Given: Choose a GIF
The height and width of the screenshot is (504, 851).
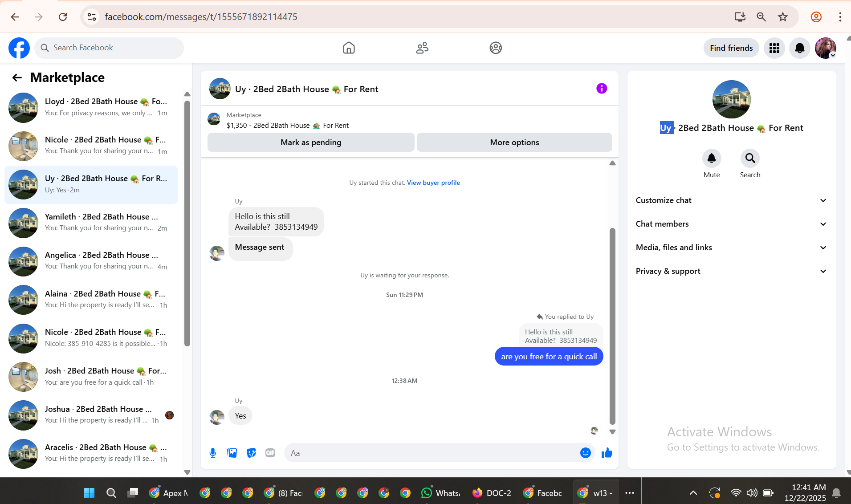Looking at the screenshot, I should (270, 453).
